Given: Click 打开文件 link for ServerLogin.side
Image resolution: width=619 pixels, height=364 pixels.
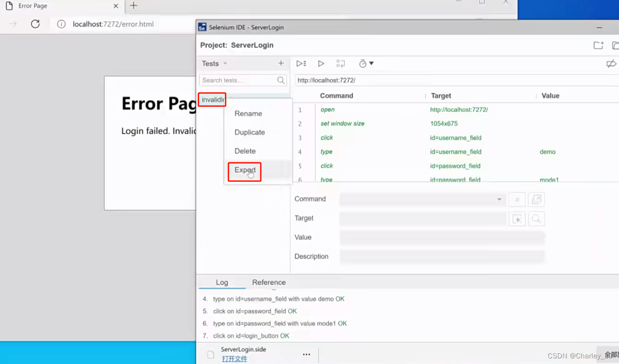Looking at the screenshot, I should 234,359.
